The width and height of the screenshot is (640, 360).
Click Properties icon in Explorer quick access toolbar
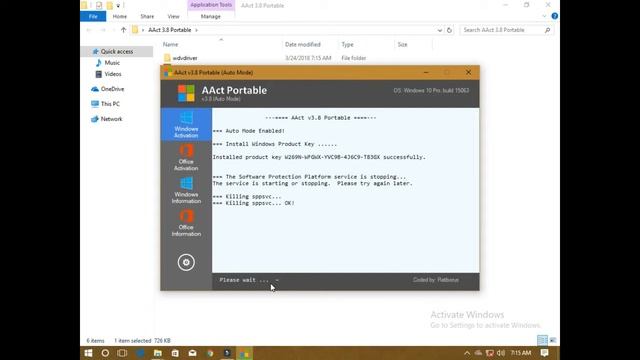pyautogui.click(x=99, y=5)
